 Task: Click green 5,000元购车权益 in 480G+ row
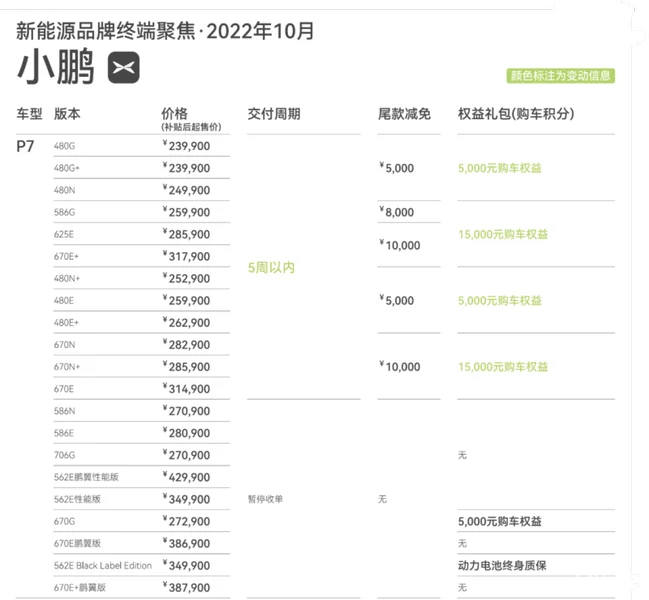(x=500, y=168)
